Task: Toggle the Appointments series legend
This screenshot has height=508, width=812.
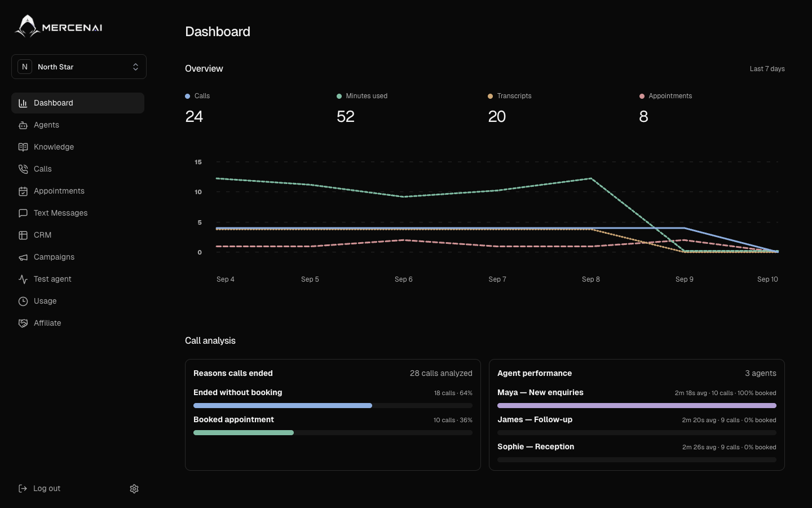Action: coord(666,96)
